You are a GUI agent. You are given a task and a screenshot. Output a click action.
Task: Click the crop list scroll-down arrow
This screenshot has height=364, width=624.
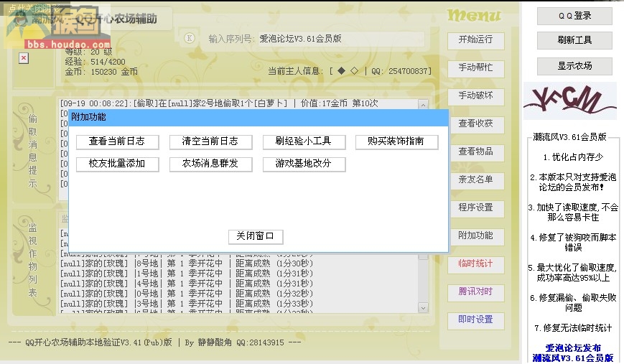[x=423, y=307]
